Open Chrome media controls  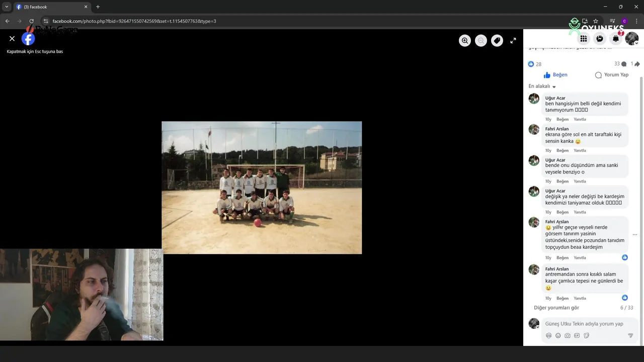(612, 21)
